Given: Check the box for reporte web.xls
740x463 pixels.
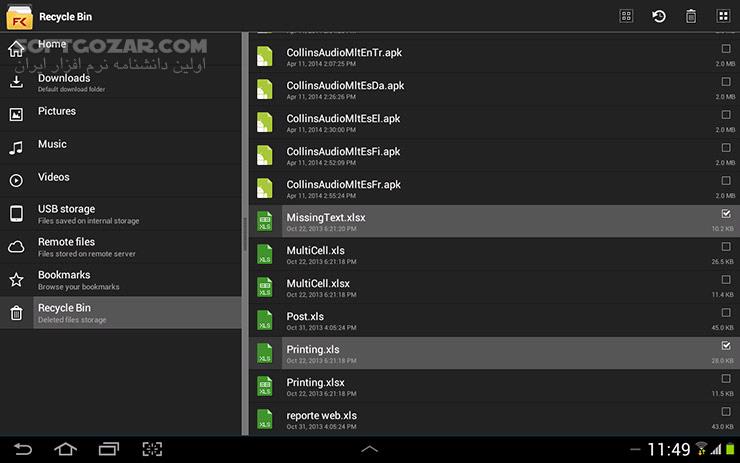Looking at the screenshot, I should pyautogui.click(x=726, y=412).
